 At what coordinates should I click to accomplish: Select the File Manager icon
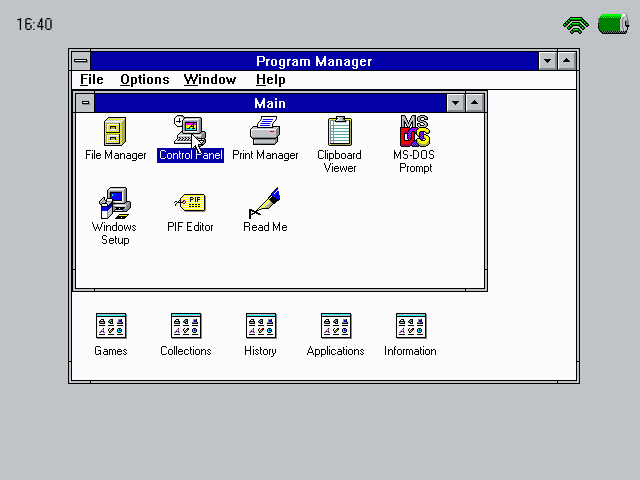[115, 131]
